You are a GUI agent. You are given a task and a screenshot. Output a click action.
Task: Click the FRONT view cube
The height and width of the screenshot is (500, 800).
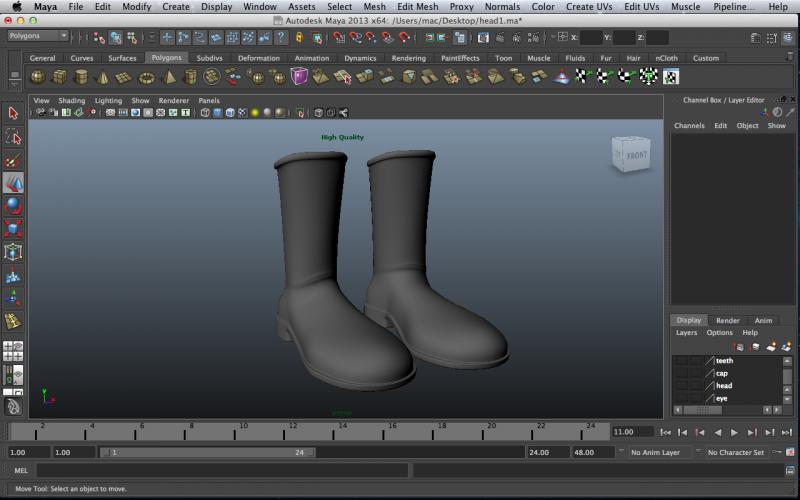tap(635, 155)
